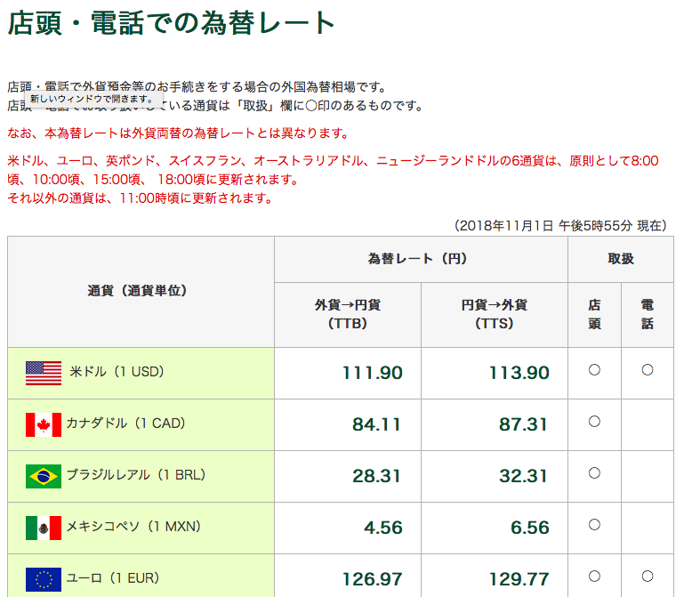Screen dimensions: 700x597
Task: Click the 電話 circle mark for ユーロ
Action: pos(648,577)
